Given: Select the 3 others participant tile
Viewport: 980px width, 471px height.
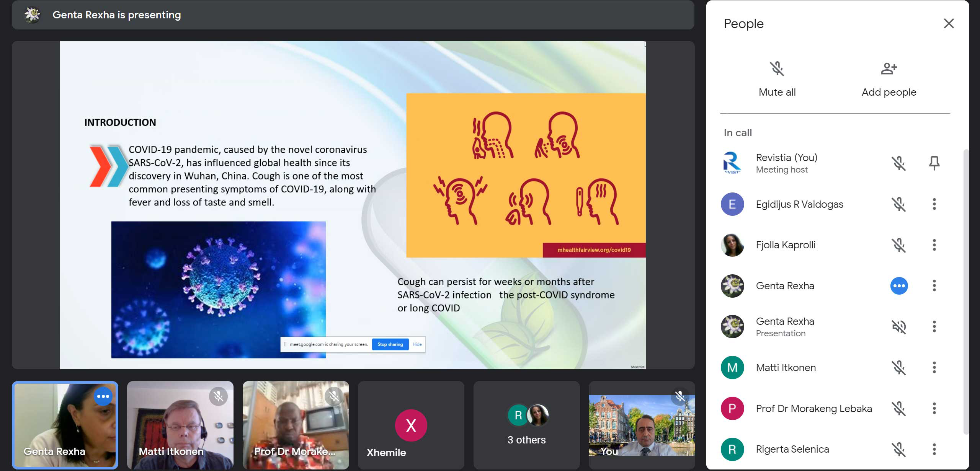Looking at the screenshot, I should [526, 425].
